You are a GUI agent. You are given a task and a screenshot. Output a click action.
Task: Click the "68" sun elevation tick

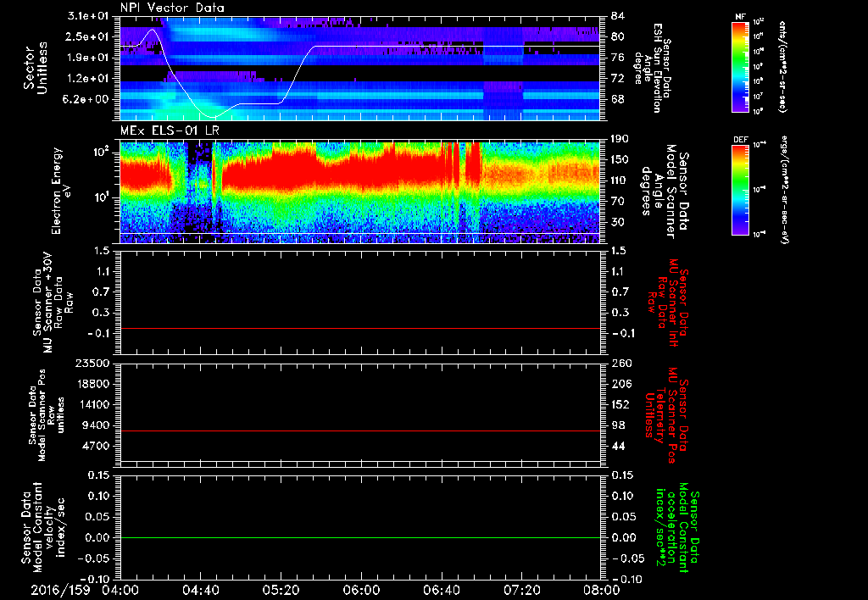pyautogui.click(x=618, y=100)
